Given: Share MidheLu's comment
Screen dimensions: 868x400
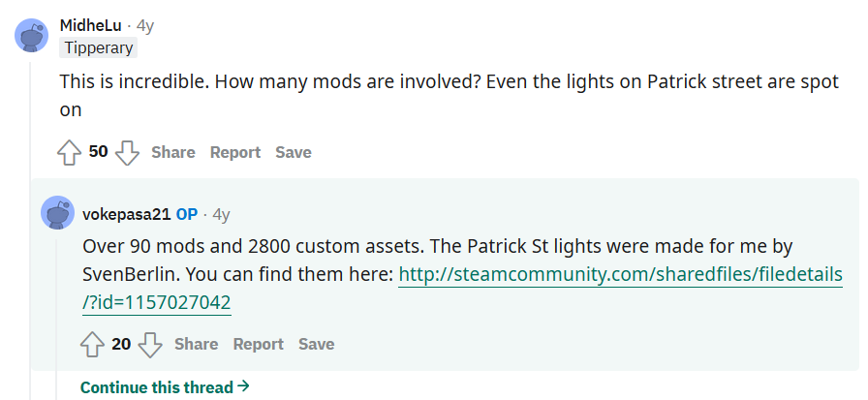Looking at the screenshot, I should [172, 152].
